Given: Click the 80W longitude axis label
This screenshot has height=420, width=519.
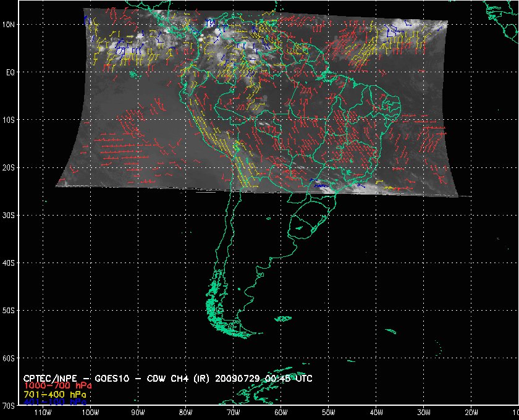Looking at the screenshot, I should click(185, 413).
